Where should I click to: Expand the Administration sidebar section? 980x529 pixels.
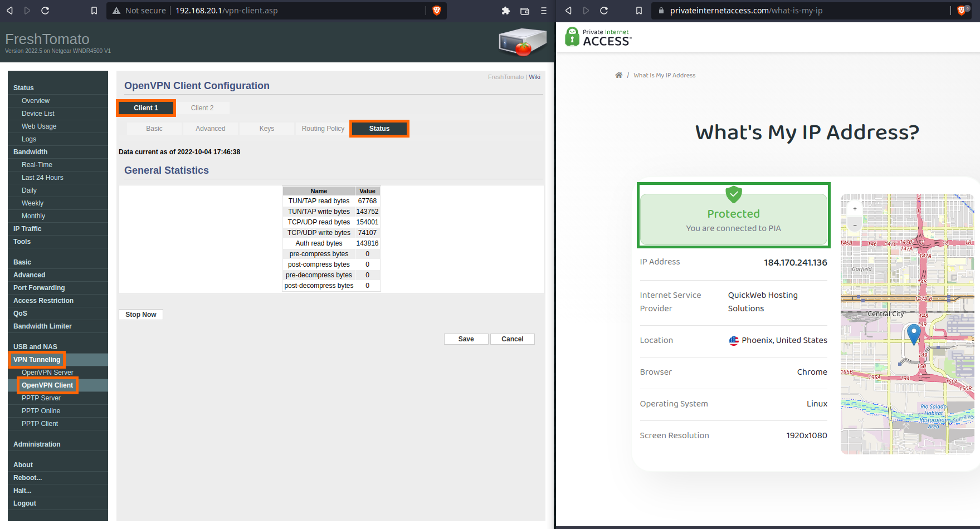[x=37, y=444]
